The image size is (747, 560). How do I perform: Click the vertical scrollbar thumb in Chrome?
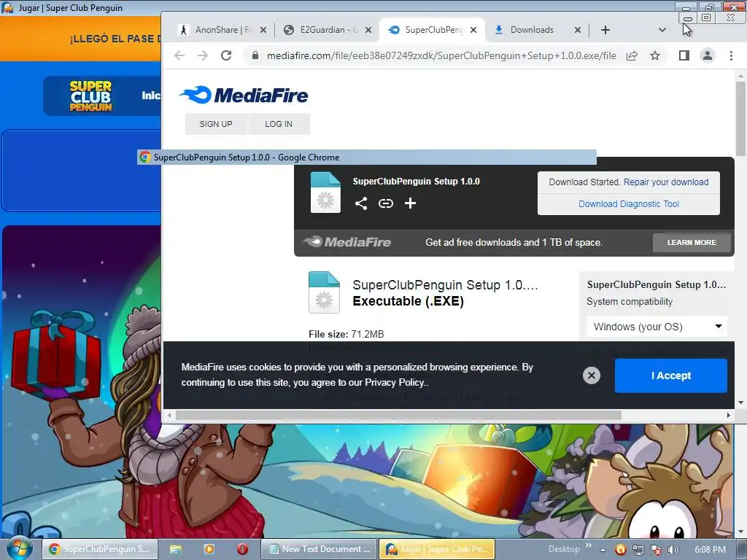[740, 118]
